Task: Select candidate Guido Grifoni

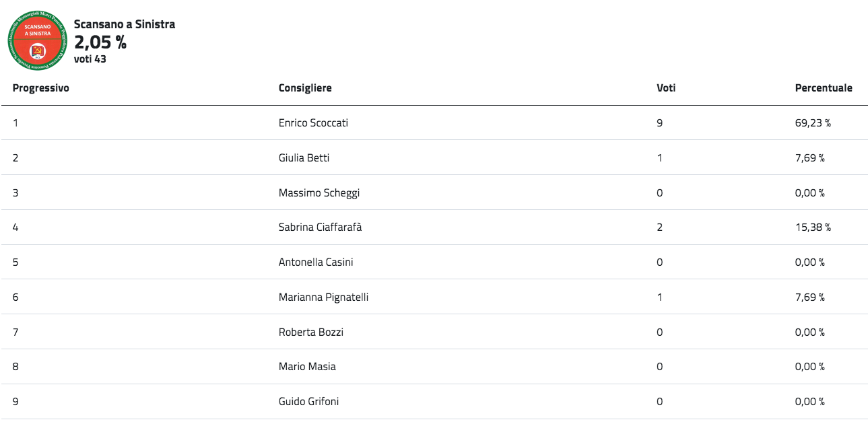Action: pos(308,402)
